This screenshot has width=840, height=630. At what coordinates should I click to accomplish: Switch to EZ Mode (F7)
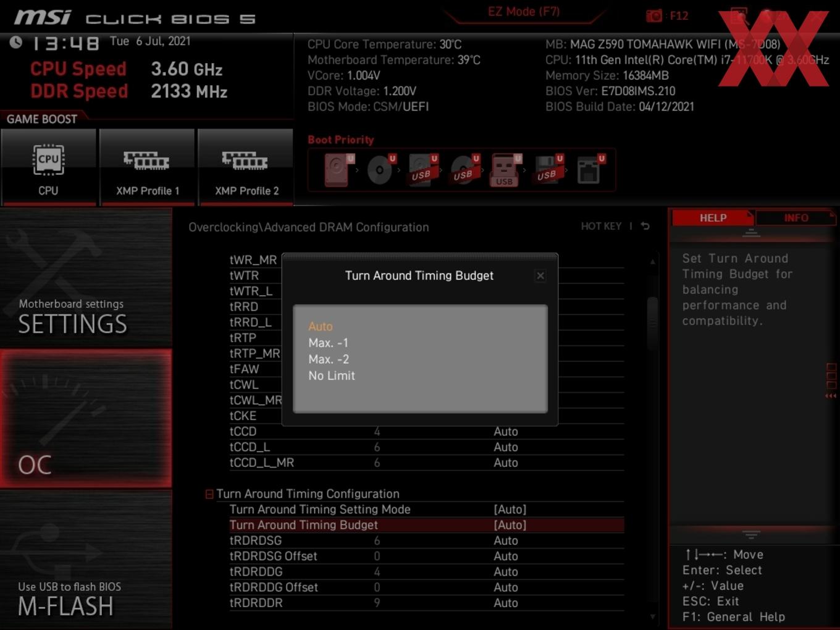point(524,11)
